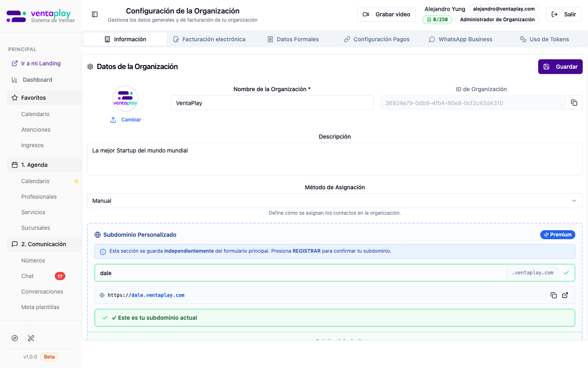Click the Grabar video button
588x368 pixels.
[x=386, y=14]
